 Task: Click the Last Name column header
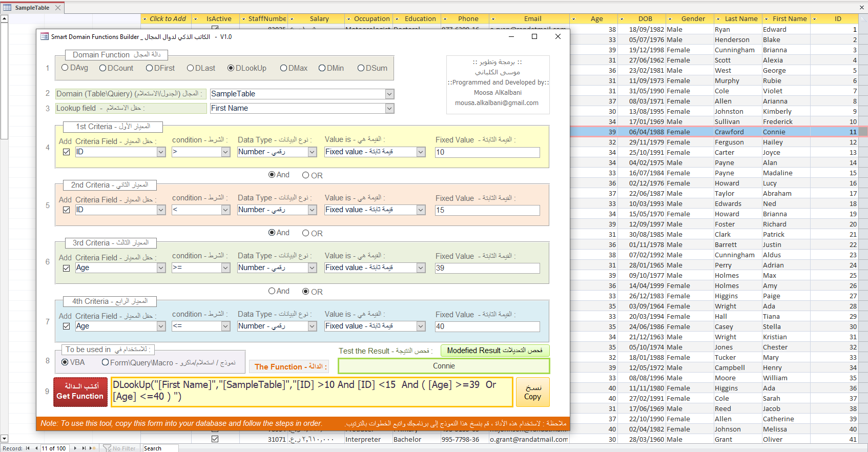coord(740,19)
